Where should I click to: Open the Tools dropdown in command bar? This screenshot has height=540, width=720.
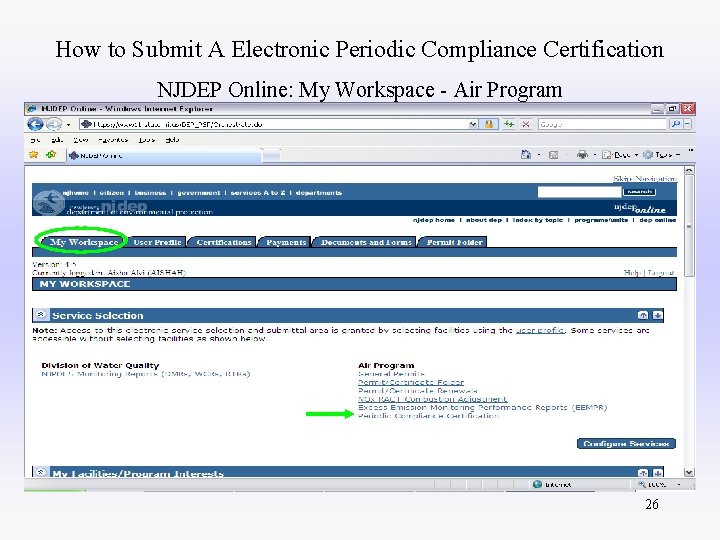[661, 155]
